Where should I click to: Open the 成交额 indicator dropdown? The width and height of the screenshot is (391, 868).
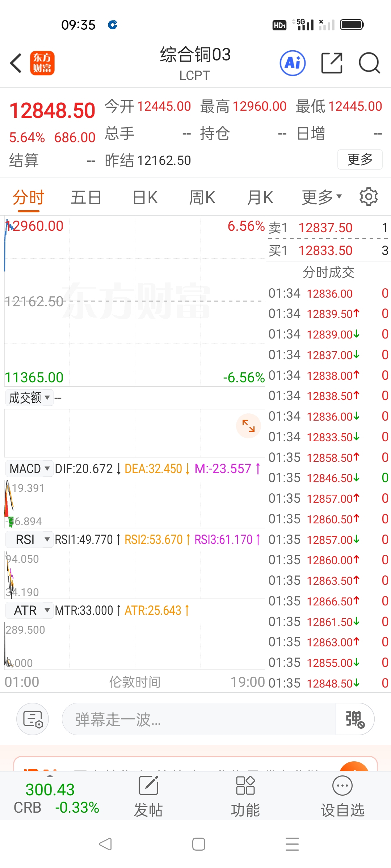tap(29, 398)
